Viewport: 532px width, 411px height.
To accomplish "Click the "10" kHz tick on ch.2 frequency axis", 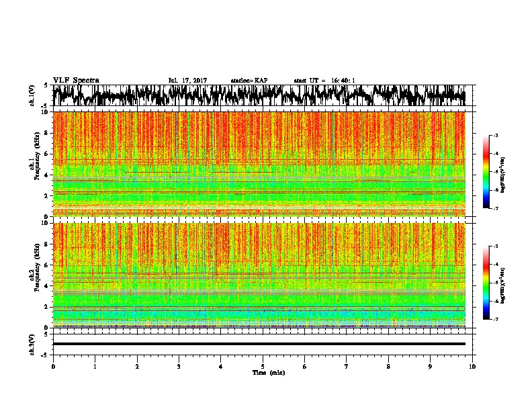I will [x=45, y=223].
